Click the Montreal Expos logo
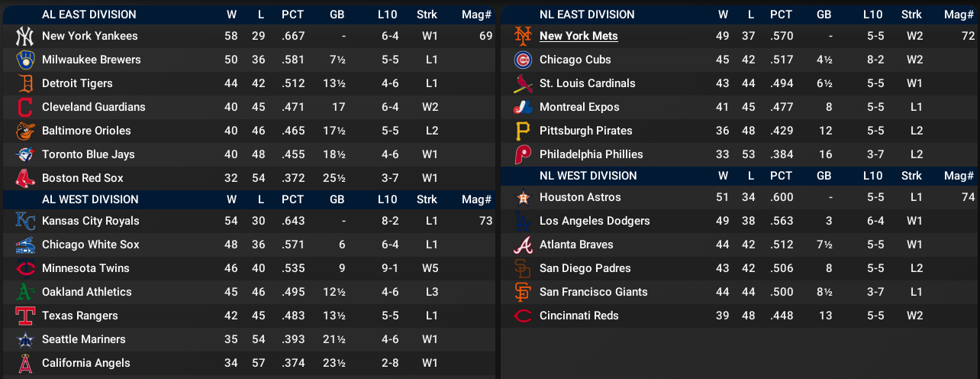Screen dimensions: 980x379 [523, 107]
